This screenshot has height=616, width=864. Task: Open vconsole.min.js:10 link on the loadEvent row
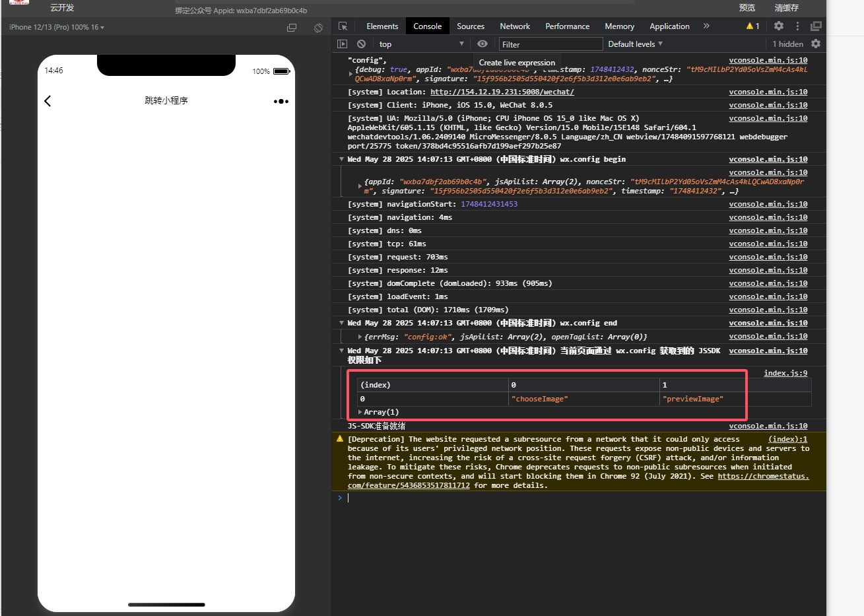[768, 296]
